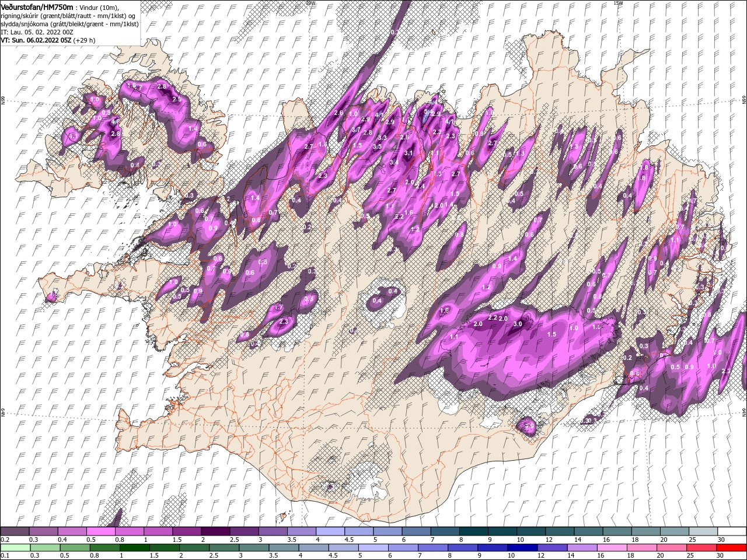The image size is (747, 560).
Task: Pick the pale green first rain-scale swatch
Action: coord(15,548)
